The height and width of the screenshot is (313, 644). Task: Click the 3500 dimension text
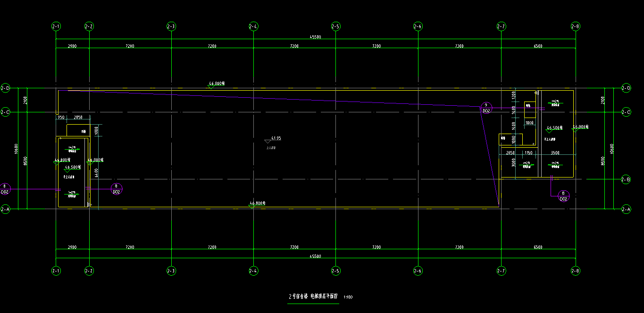click(555, 153)
